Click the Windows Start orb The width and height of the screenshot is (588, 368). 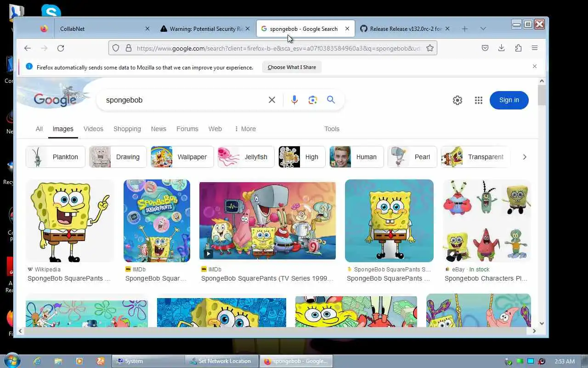(11, 360)
